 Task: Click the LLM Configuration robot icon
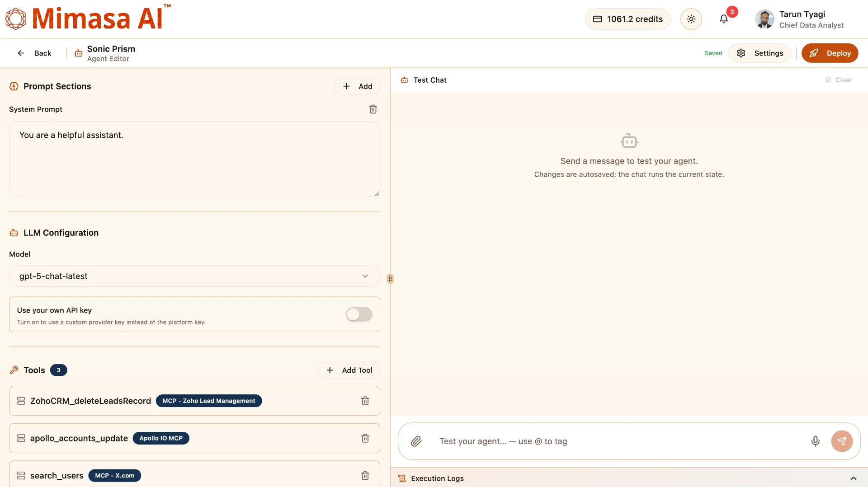pos(14,233)
